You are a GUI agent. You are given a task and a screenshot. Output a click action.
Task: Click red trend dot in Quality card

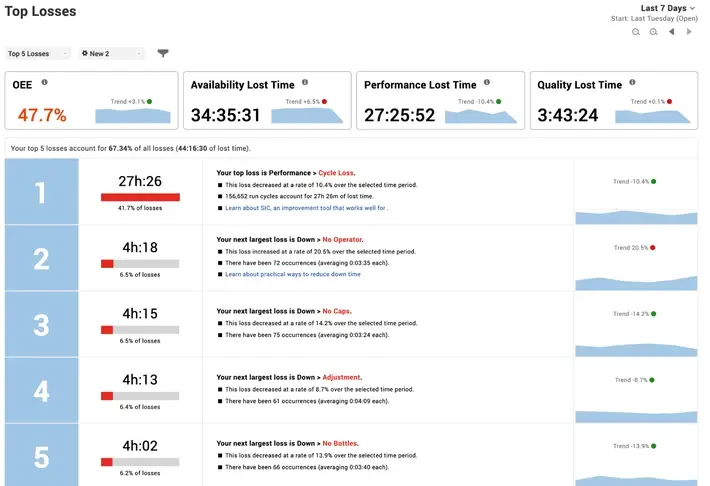(x=669, y=101)
